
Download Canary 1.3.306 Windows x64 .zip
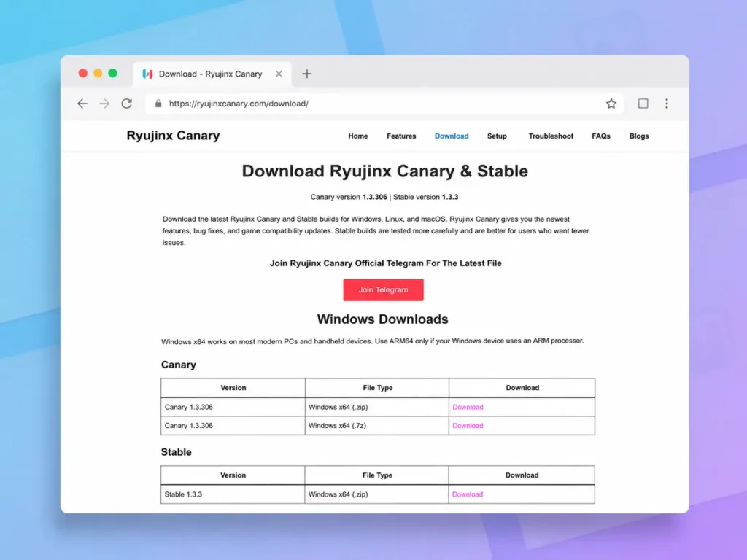coord(468,407)
